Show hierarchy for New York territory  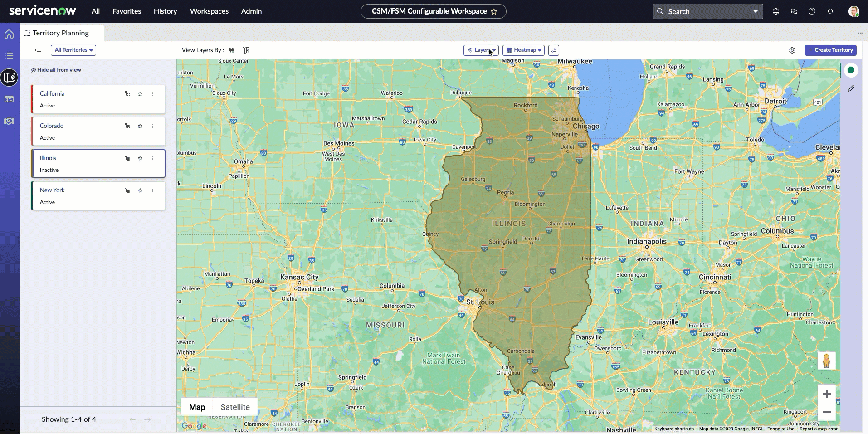tap(127, 190)
